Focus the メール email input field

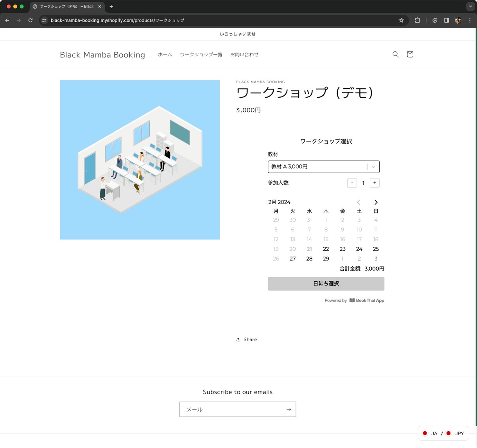click(238, 409)
